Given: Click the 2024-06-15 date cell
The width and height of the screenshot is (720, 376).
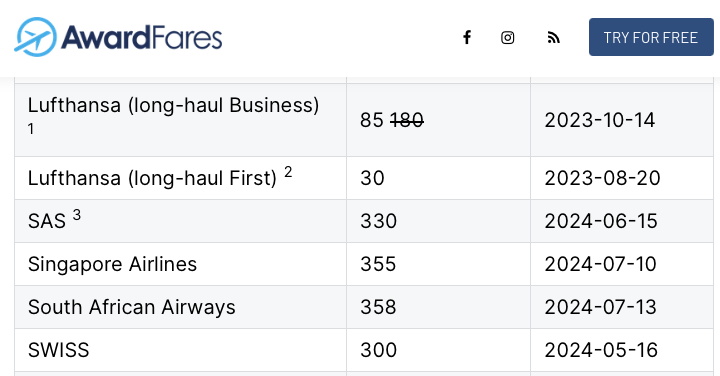Looking at the screenshot, I should pyautogui.click(x=622, y=221).
